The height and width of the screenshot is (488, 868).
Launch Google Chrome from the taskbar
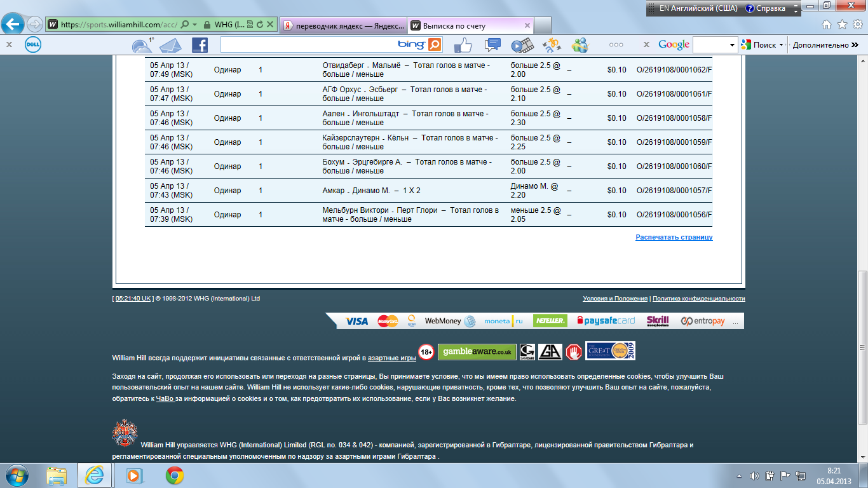click(x=175, y=475)
